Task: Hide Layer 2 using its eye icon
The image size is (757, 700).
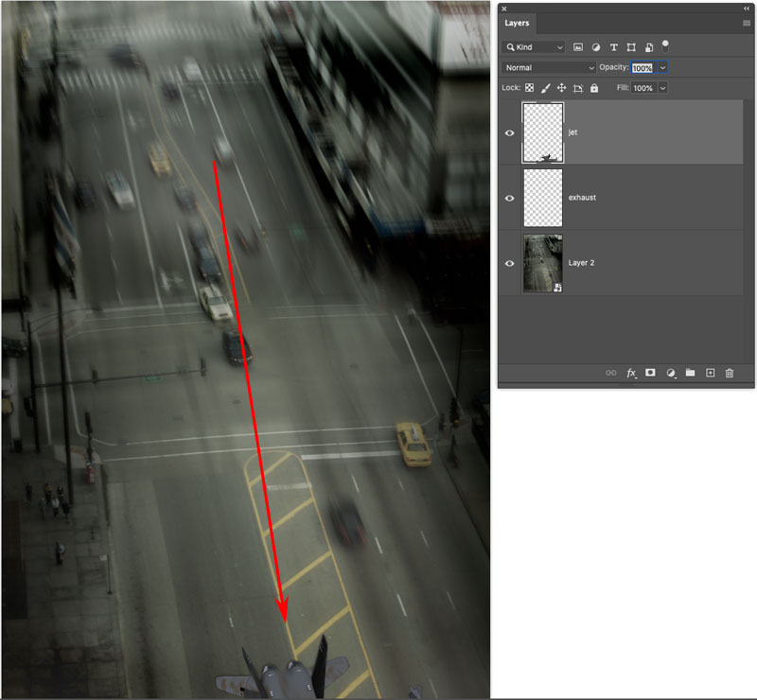Action: pos(510,263)
